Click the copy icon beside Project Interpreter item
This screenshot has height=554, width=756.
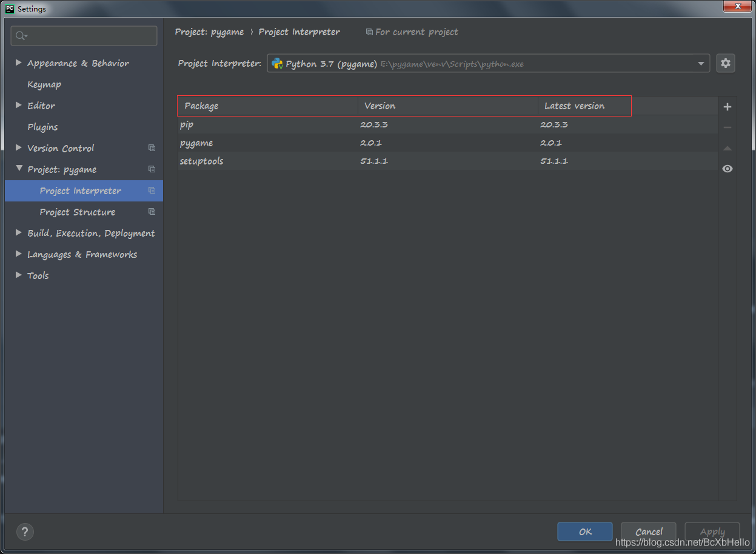point(152,191)
